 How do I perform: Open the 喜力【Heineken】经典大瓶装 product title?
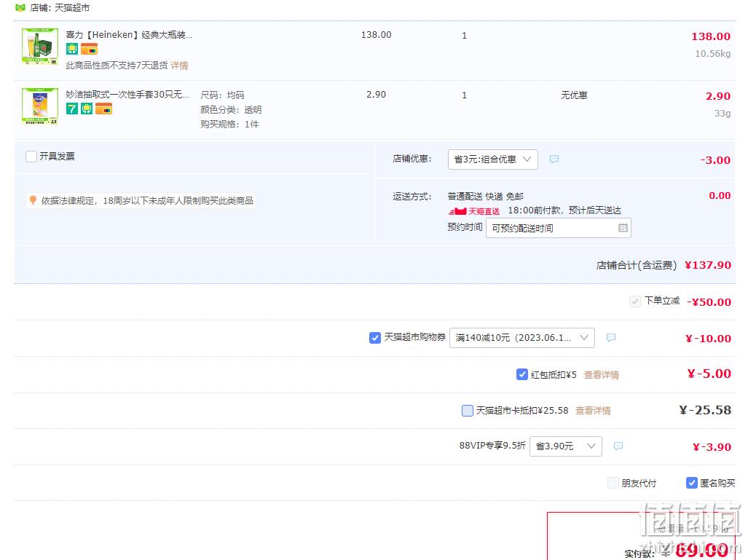click(129, 35)
